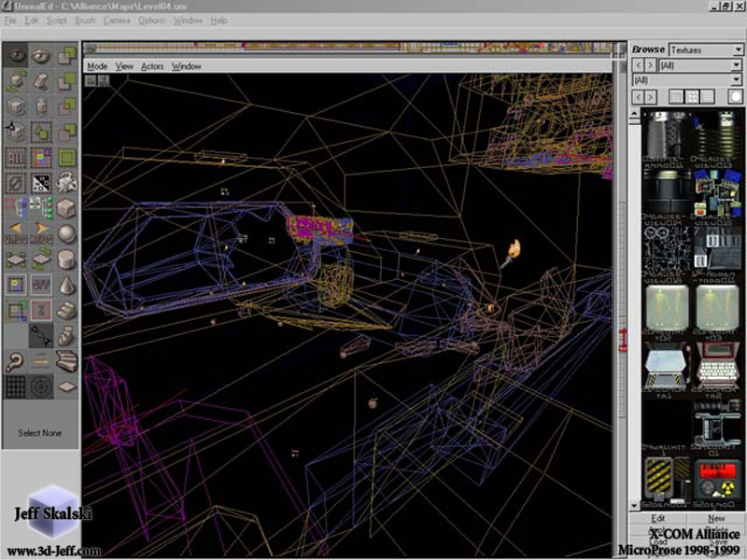
Task: Click the previous arrow beside first (All) dropdown
Action: (x=639, y=65)
